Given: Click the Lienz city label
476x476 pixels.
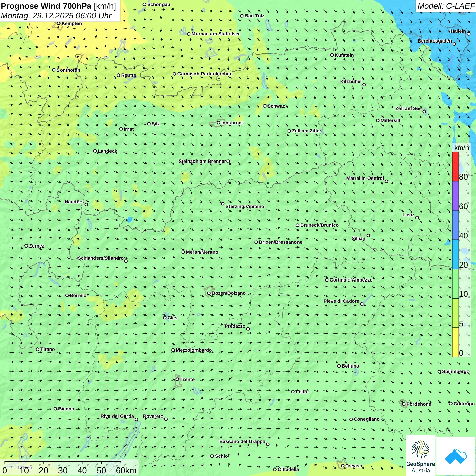Looking at the screenshot, I should (408, 215).
